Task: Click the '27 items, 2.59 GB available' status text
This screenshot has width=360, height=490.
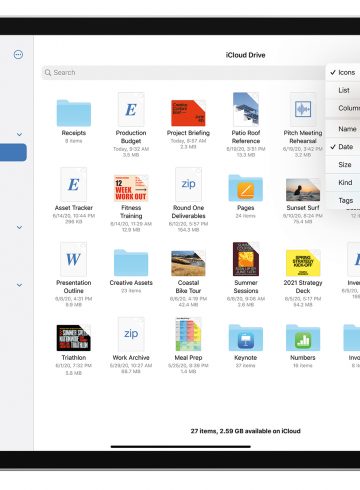Action: (x=245, y=431)
